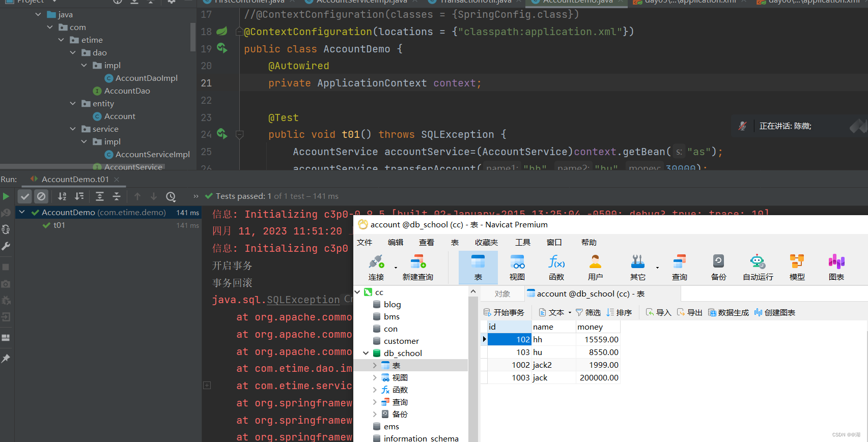Click 创建图表 button
Screen dimensions: 868x442
click(775, 312)
